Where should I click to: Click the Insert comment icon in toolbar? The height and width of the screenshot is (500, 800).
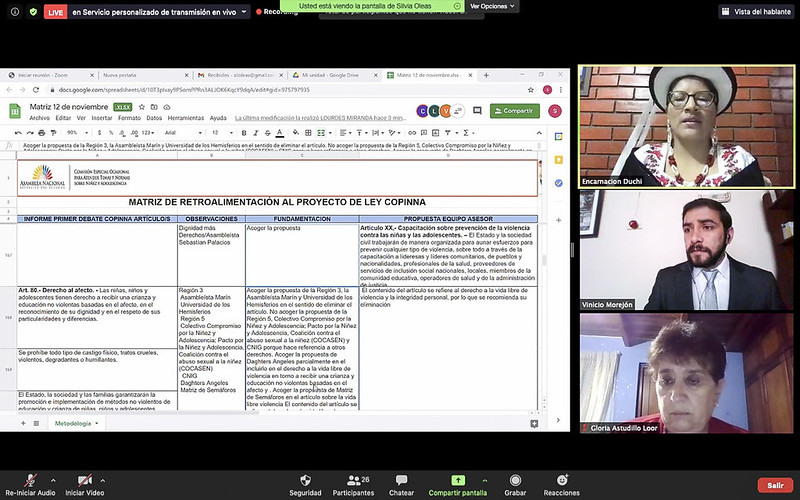tap(423, 133)
